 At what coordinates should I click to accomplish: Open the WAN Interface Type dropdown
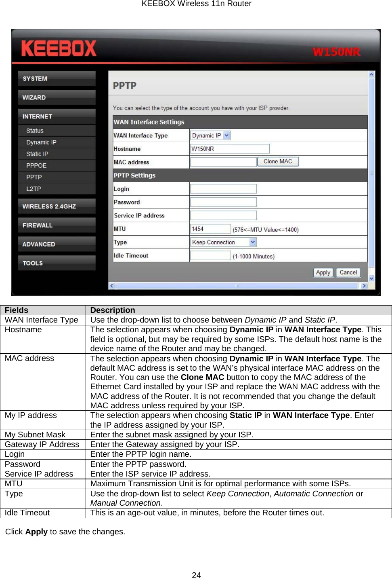(210, 135)
